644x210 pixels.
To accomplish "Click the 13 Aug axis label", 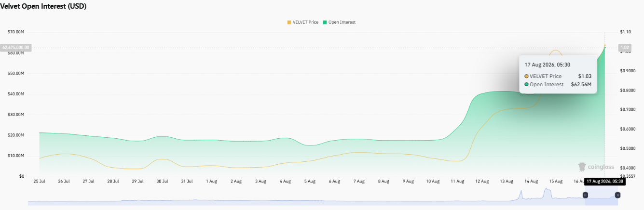I will [507, 182].
